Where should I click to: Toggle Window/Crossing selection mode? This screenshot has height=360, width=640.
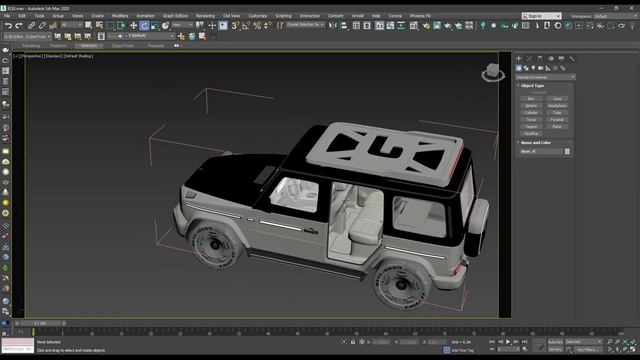(x=121, y=26)
